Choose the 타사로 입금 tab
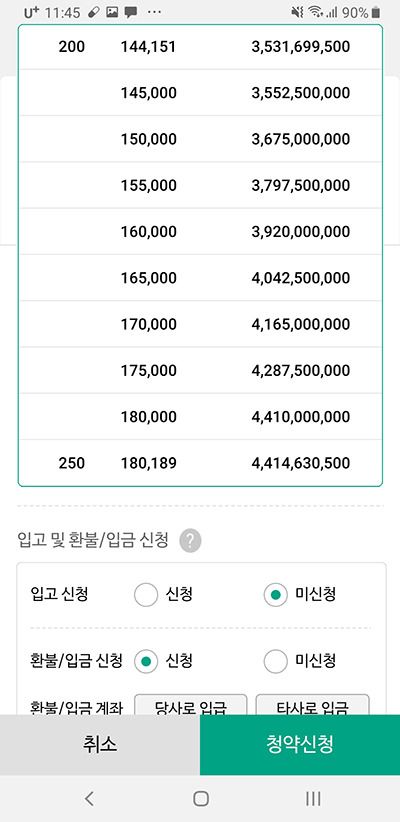This screenshot has height=822, width=400. point(312,705)
